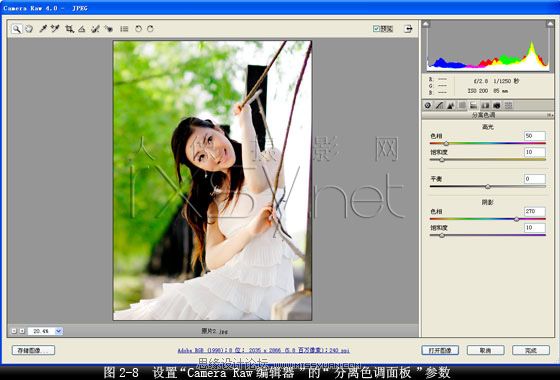Click the Highlights hue (色相) slider
Image resolution: width=560 pixels, height=380 pixels.
488,143
